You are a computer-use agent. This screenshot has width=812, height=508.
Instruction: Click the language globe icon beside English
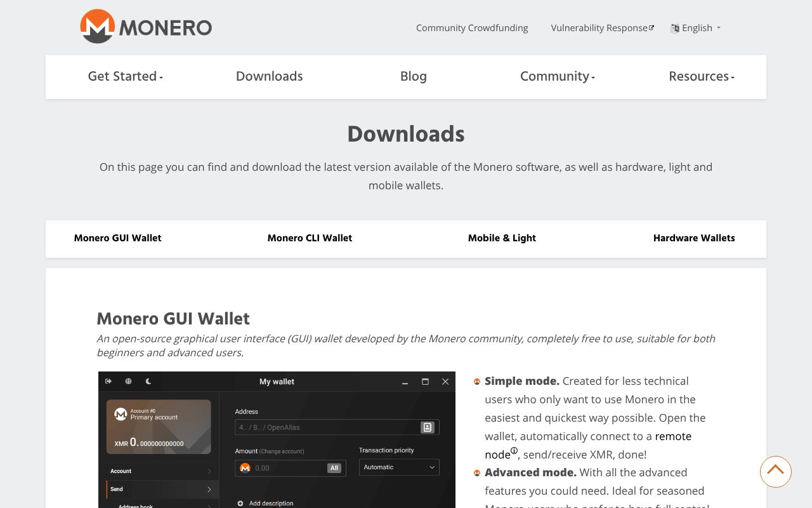674,28
